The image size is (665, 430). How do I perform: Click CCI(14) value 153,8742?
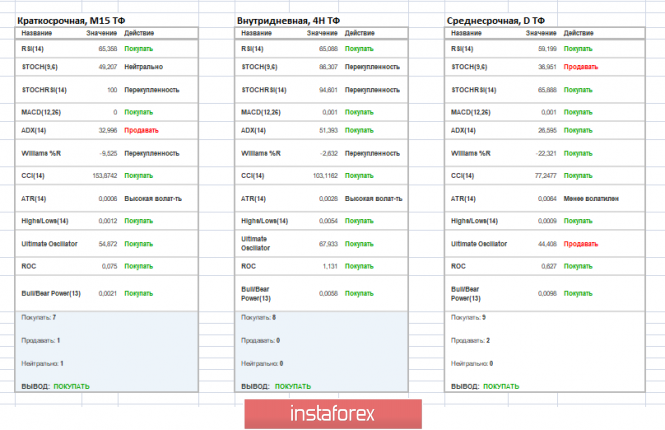[105, 176]
